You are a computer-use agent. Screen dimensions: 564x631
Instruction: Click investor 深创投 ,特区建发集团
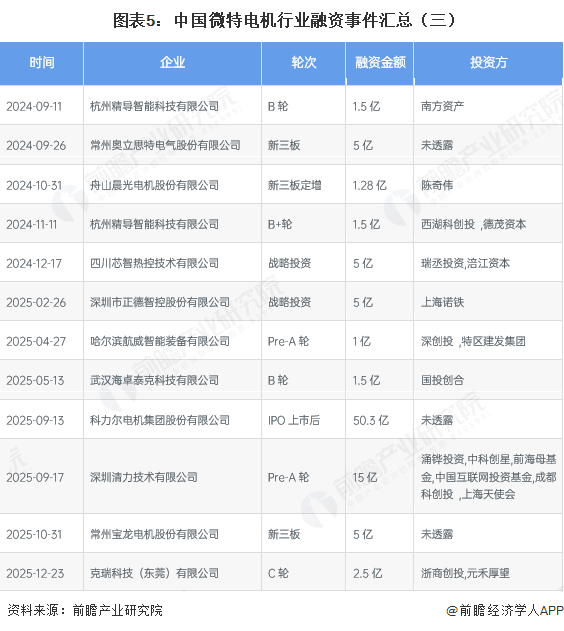pos(473,341)
